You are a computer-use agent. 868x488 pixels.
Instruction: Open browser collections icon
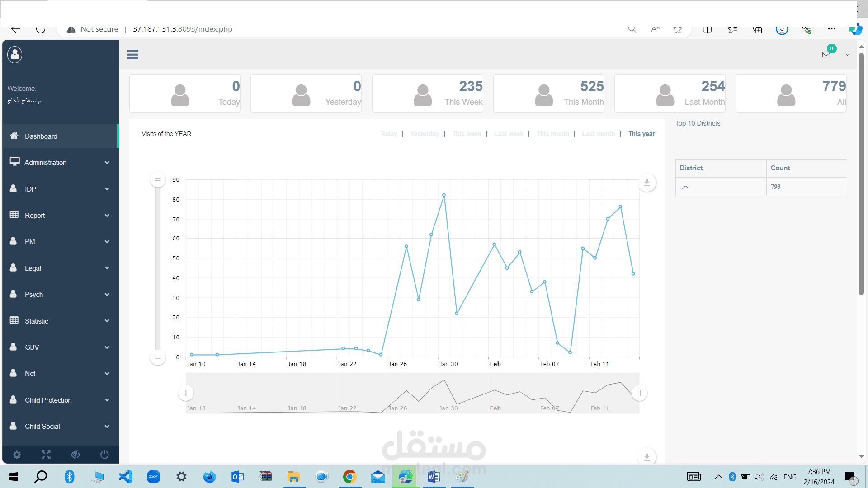(757, 29)
